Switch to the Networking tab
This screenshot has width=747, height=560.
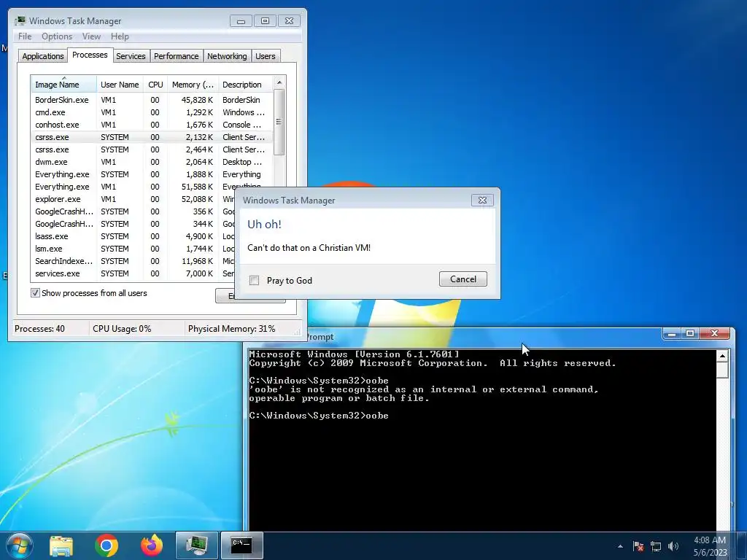[x=227, y=56]
